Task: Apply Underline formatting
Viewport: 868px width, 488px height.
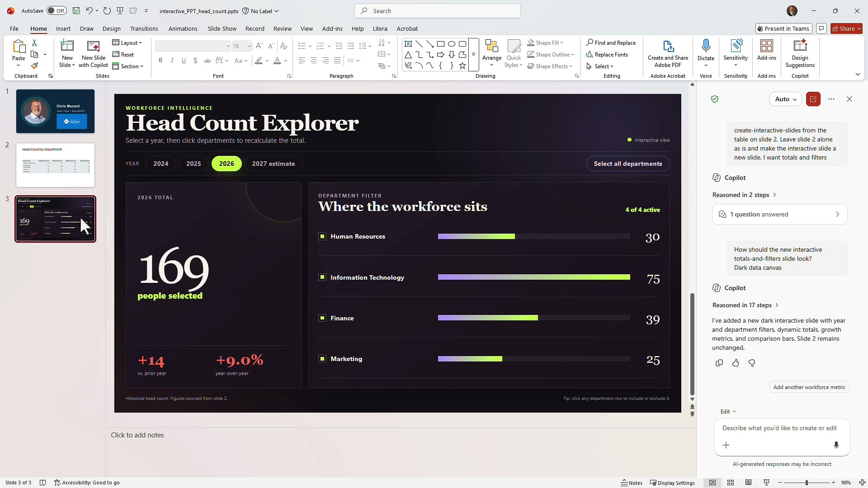Action: 184,61
